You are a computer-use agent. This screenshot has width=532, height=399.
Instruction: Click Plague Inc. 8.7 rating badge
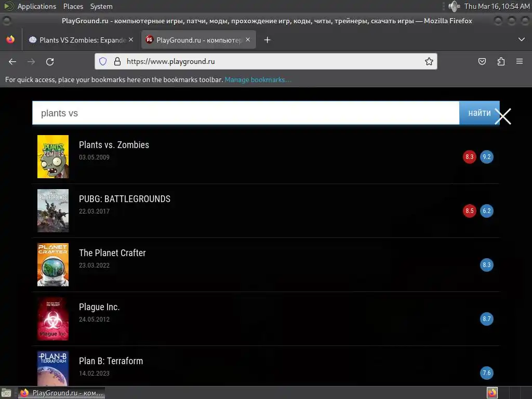click(x=486, y=318)
